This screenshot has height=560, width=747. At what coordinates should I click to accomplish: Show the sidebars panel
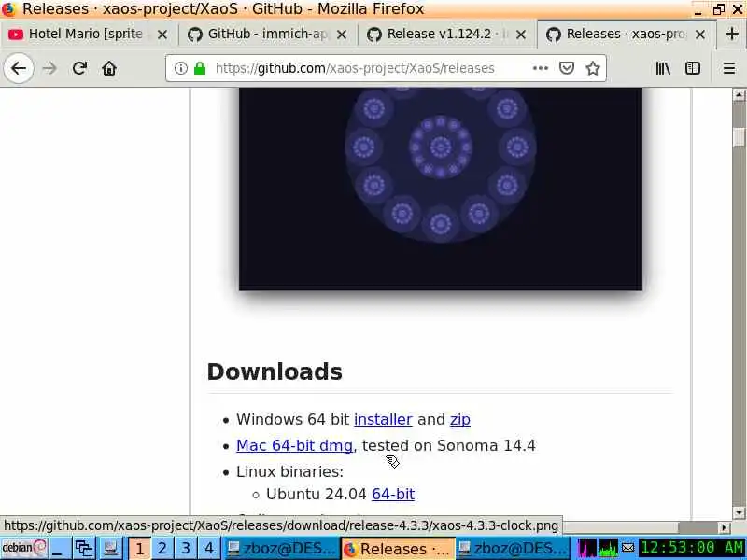692,68
